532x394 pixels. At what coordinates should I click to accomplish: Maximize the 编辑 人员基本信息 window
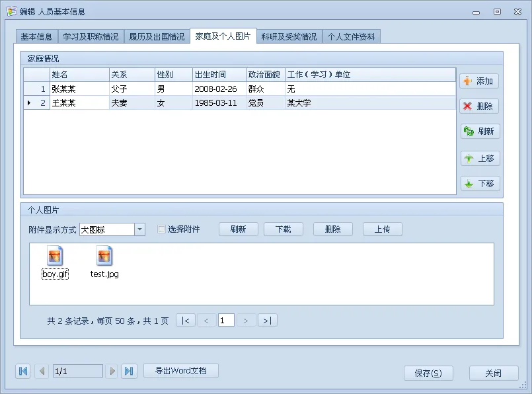pos(497,12)
